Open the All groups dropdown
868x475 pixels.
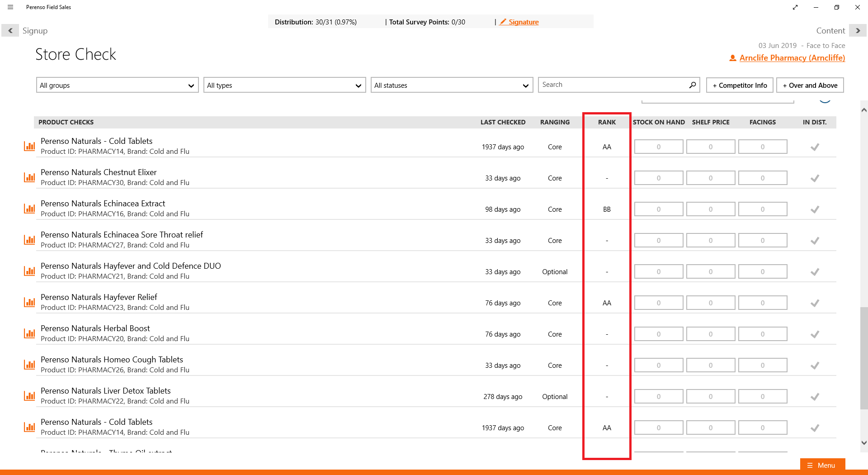(118, 85)
